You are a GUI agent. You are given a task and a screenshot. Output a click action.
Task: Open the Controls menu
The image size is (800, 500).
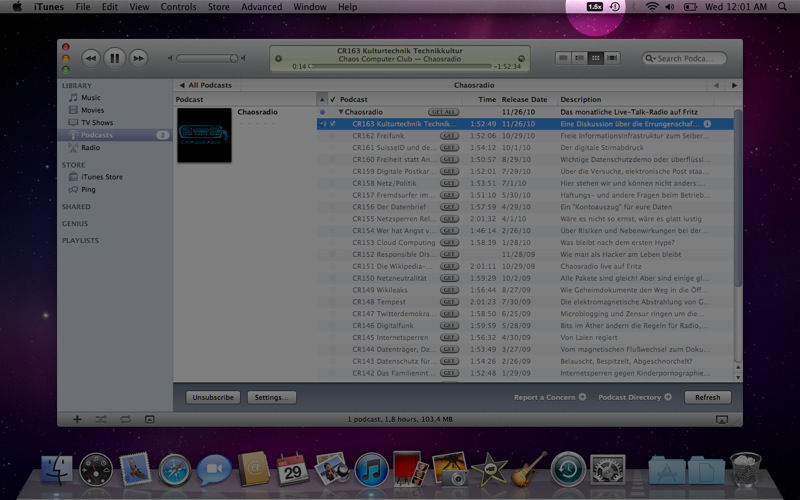[x=179, y=7]
